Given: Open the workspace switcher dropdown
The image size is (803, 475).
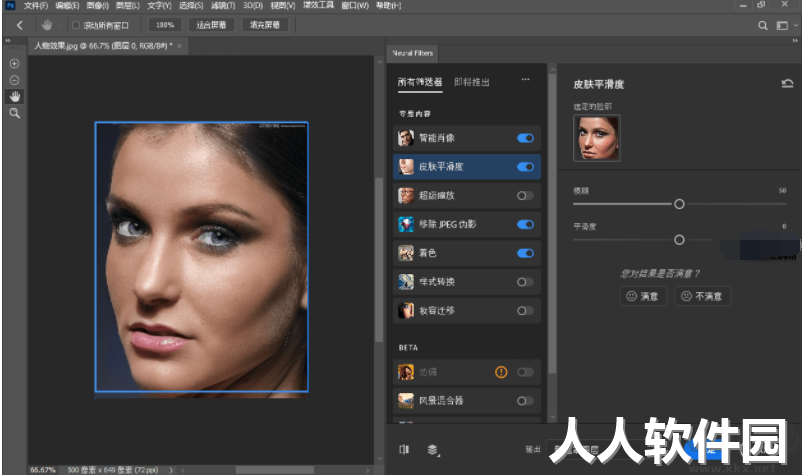Looking at the screenshot, I should tap(785, 26).
